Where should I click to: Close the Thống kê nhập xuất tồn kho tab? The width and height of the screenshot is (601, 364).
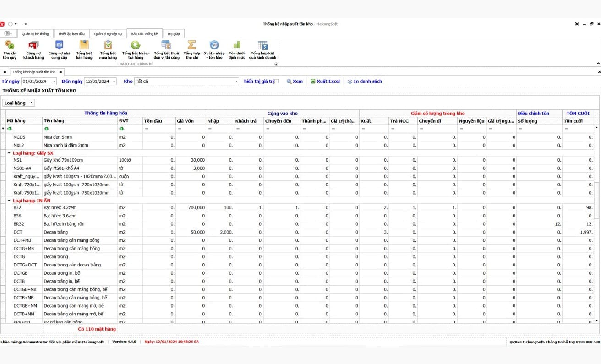[x=60, y=72]
